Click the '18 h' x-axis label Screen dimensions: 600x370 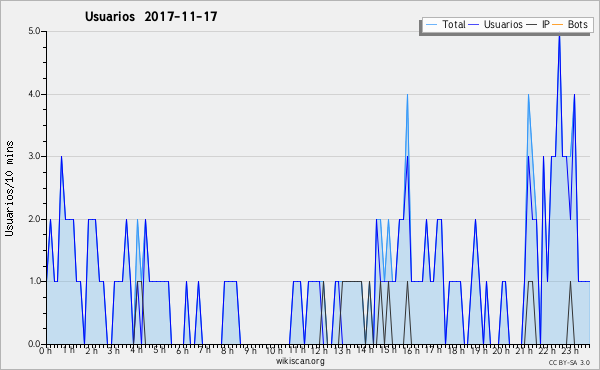pos(456,350)
